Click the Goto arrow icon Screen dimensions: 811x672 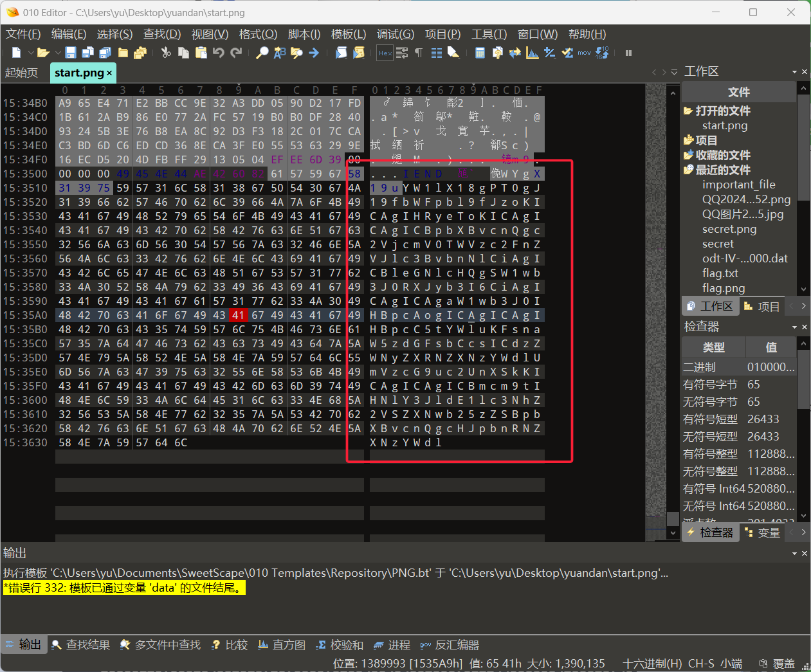pyautogui.click(x=314, y=53)
